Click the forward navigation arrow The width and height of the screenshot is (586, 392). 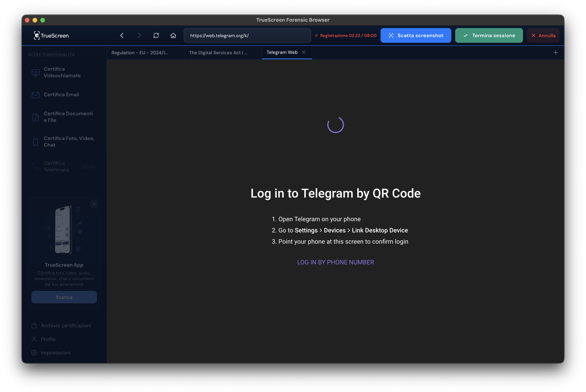point(139,35)
